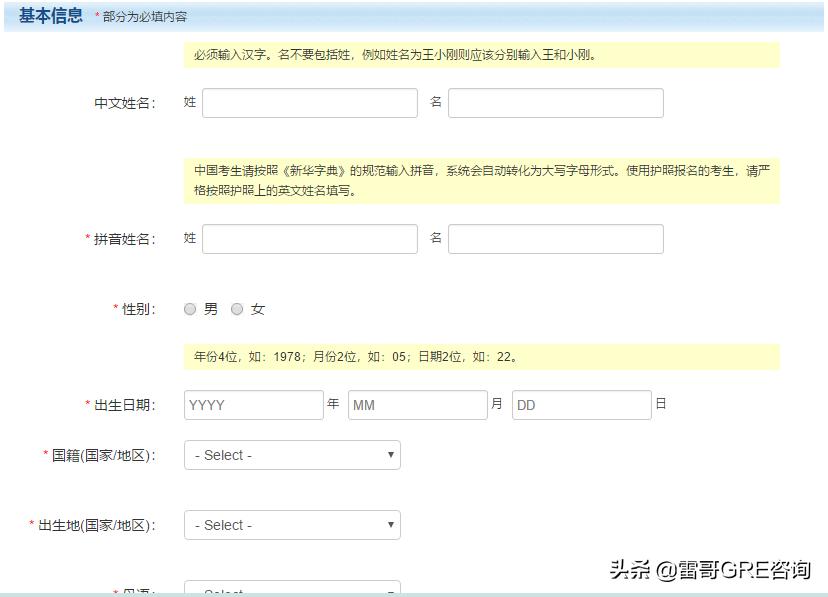Click the 姓 field under 中文姓名
The height and width of the screenshot is (597, 828).
pyautogui.click(x=310, y=102)
